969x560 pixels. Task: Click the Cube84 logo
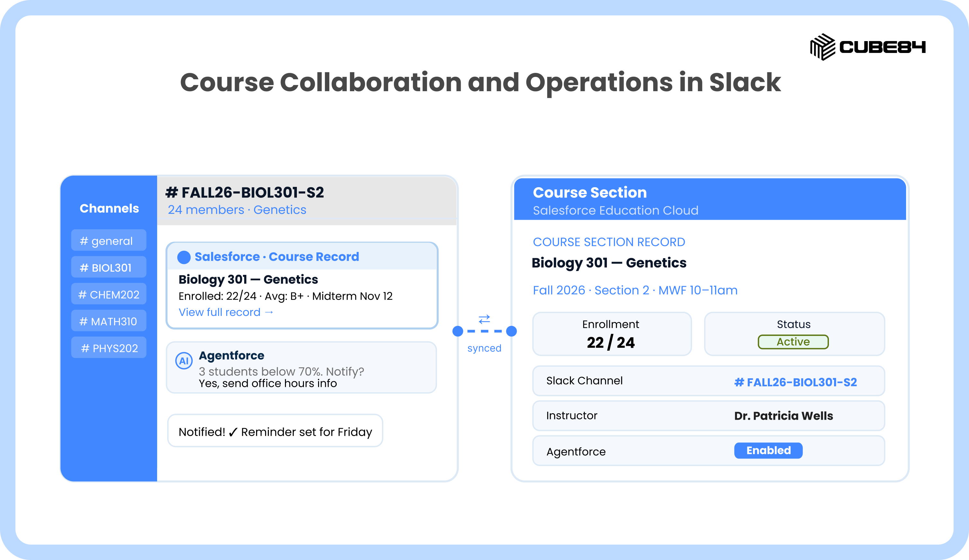(867, 47)
